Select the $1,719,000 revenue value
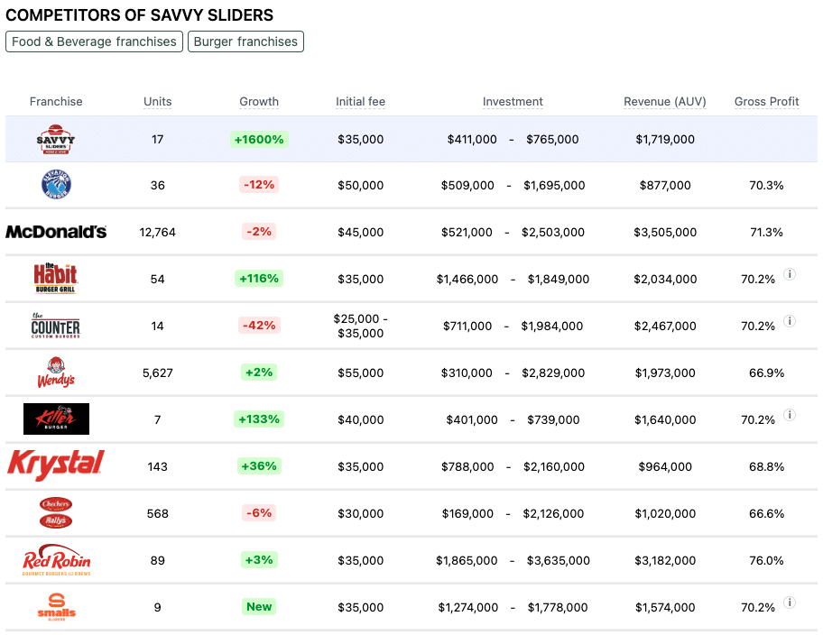 (665, 139)
